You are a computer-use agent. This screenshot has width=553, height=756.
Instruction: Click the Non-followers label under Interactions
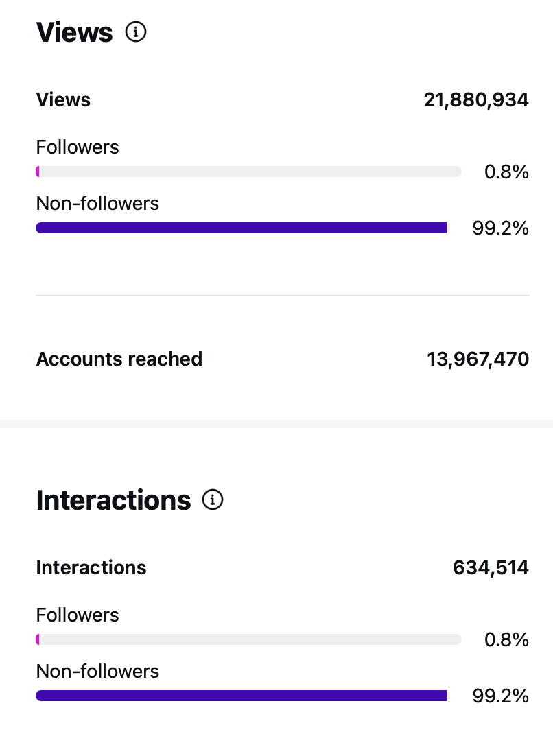(97, 671)
